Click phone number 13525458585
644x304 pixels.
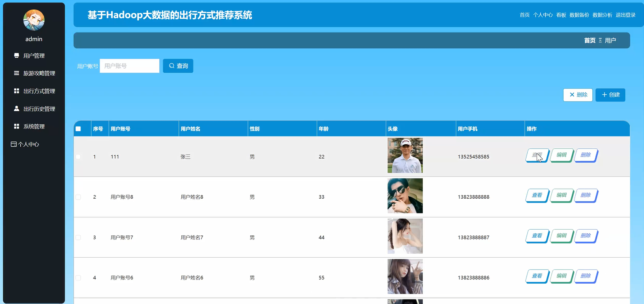click(x=474, y=156)
